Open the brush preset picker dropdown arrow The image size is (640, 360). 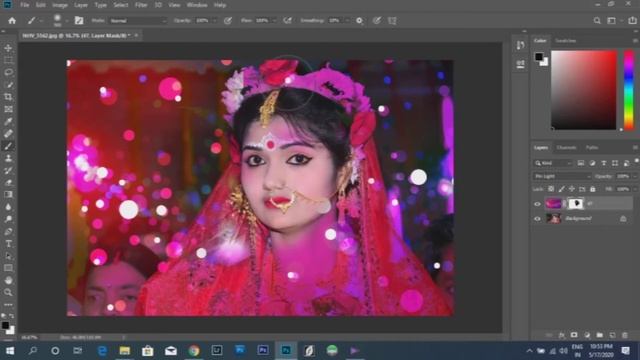66,20
